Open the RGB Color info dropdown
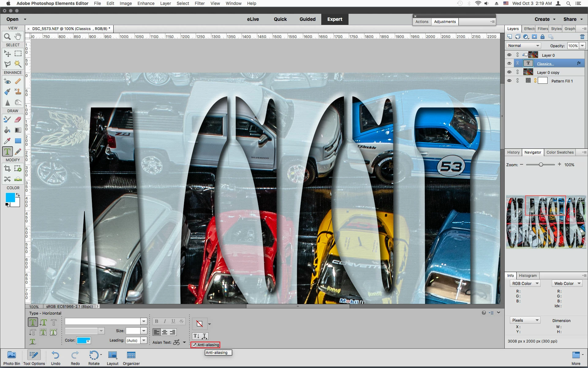The height and width of the screenshot is (368, 588). tap(525, 284)
